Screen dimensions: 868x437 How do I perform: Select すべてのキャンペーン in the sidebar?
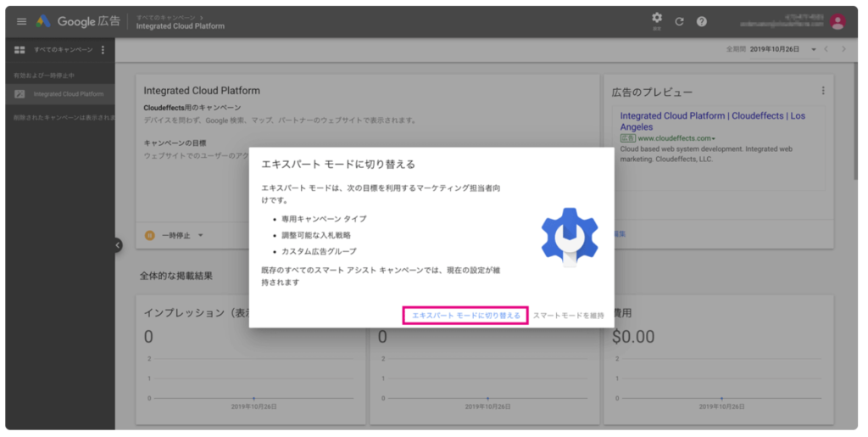click(x=63, y=50)
